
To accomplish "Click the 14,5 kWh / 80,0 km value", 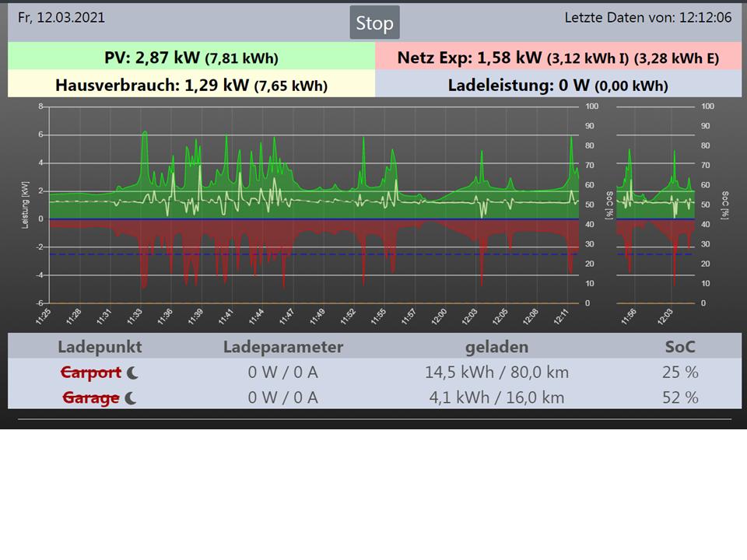I will tap(497, 373).
